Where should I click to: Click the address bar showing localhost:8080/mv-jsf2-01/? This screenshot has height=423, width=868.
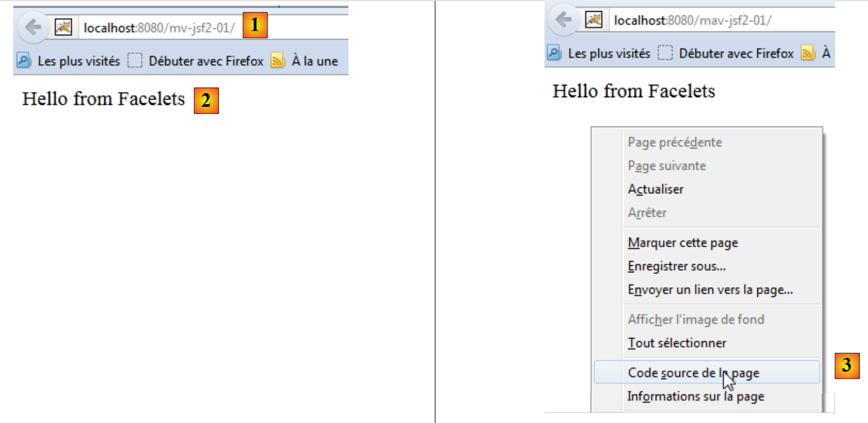click(159, 27)
